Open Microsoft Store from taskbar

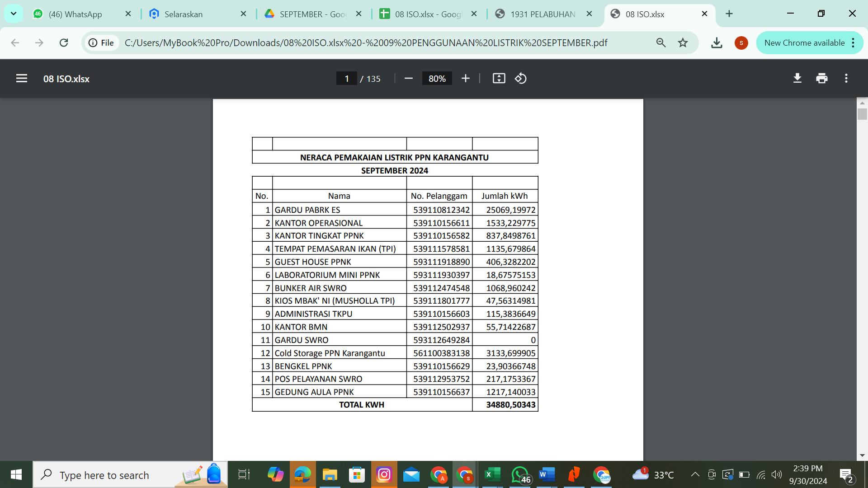click(x=357, y=474)
